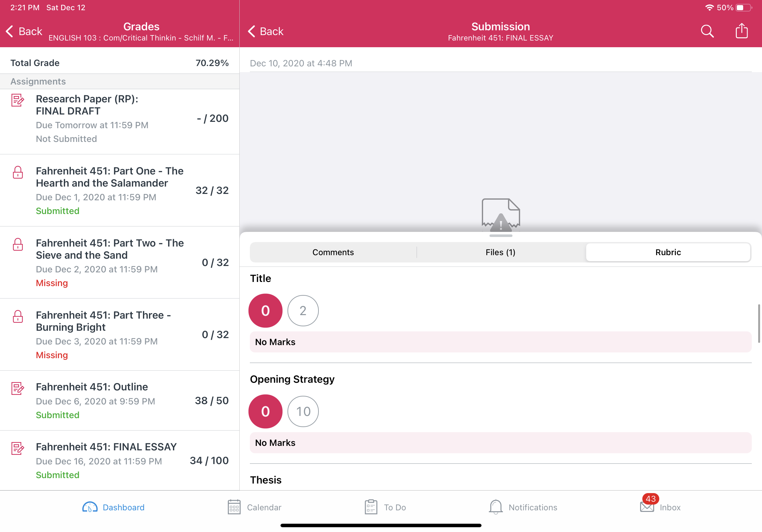Click the lock icon beside Part Three assignment
The image size is (762, 532).
pyautogui.click(x=18, y=316)
